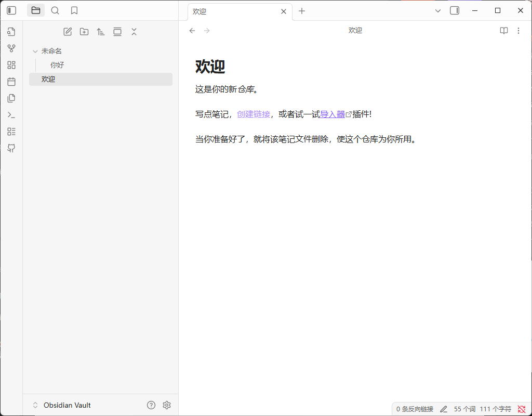
Task: Click the 创建链接 link
Action: click(254, 114)
